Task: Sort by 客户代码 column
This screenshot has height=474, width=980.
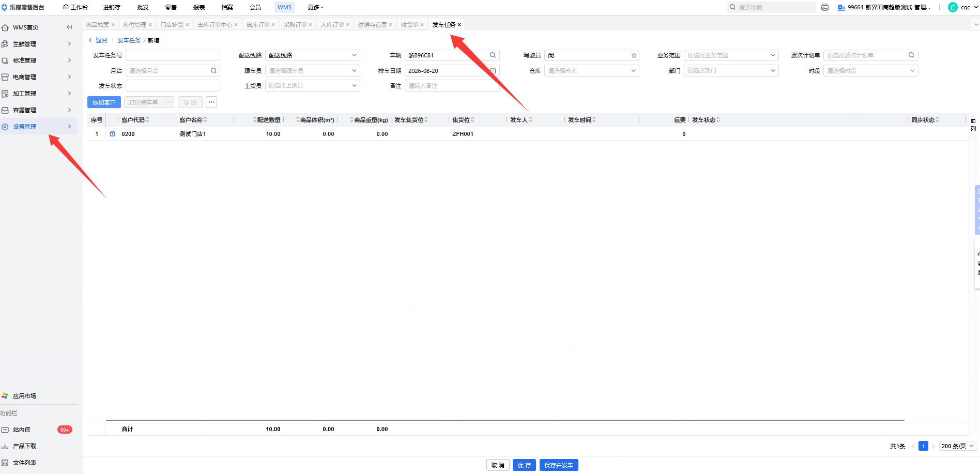Action: [147, 120]
